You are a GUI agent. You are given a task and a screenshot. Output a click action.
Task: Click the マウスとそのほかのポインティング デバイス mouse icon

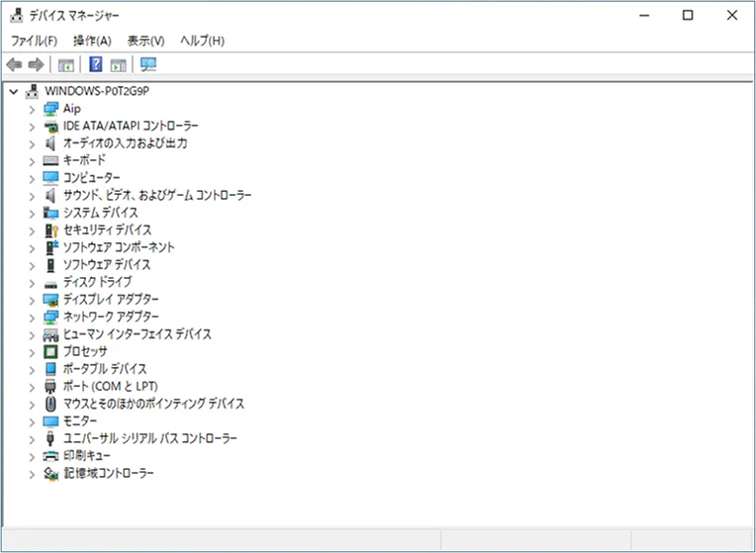point(50,404)
